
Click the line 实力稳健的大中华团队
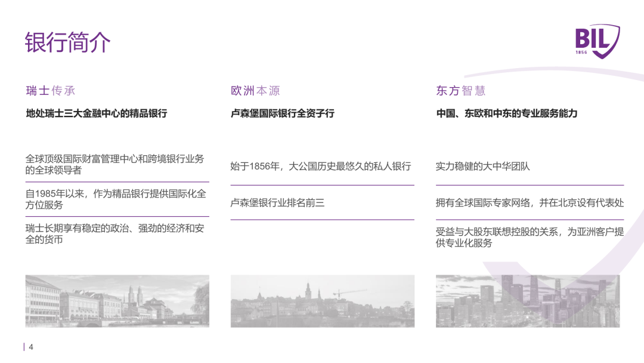tap(483, 167)
